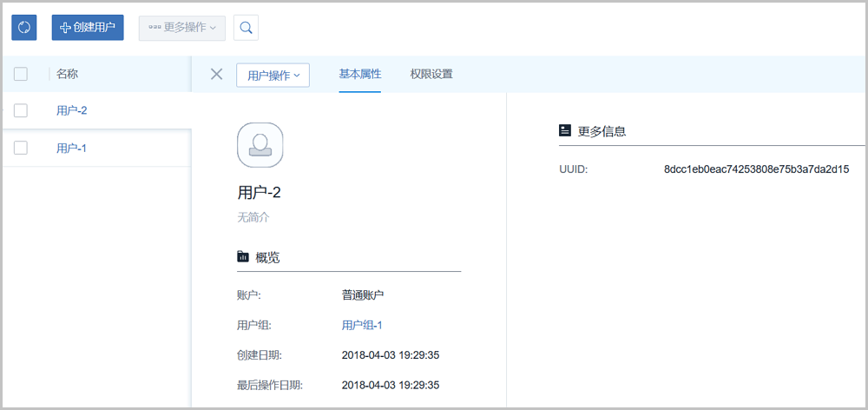Click the refresh icon button
The width and height of the screenshot is (868, 410).
pos(24,27)
